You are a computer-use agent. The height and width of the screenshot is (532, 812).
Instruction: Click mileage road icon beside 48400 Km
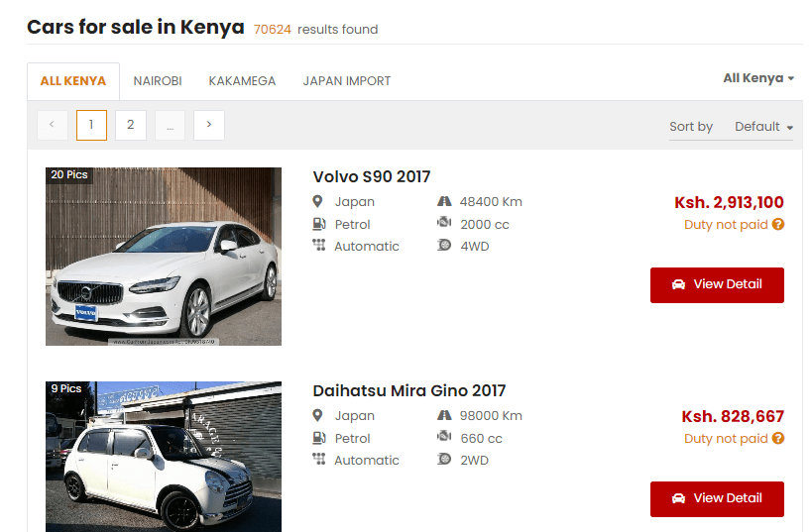click(x=444, y=201)
